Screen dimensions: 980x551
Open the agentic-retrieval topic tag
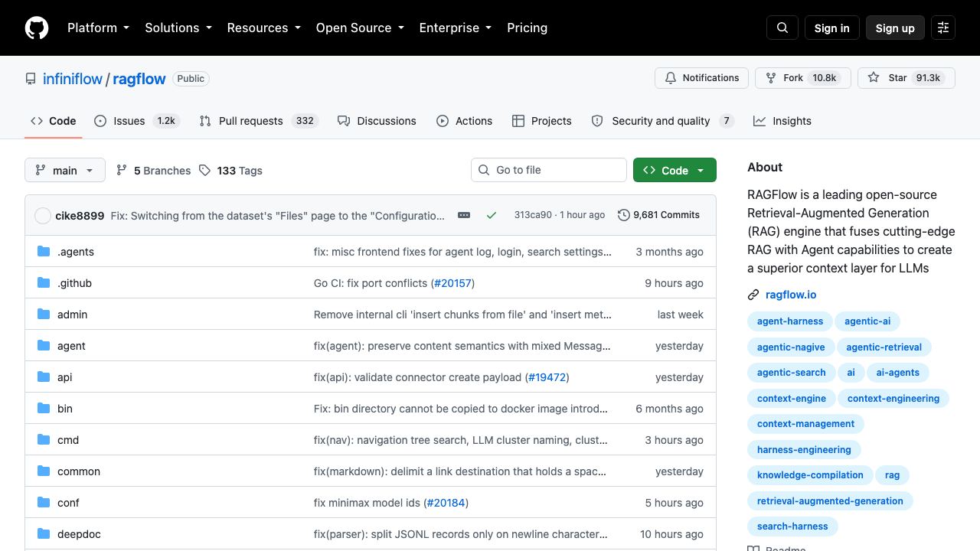point(884,347)
